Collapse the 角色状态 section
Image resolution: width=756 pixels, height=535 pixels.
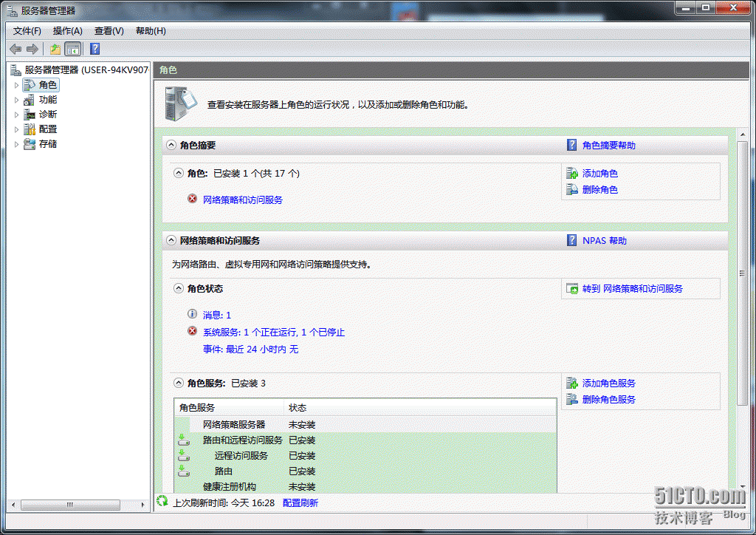coord(179,289)
